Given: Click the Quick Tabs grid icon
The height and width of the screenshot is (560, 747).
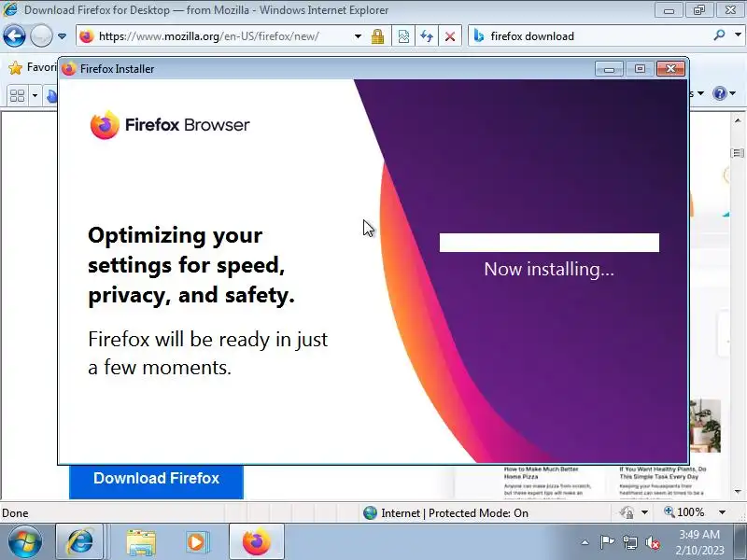Looking at the screenshot, I should [17, 96].
